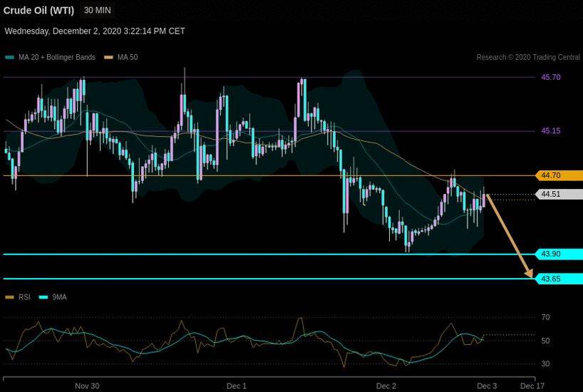Click the 9MA legend label
The width and height of the screenshot is (583, 392).
click(x=59, y=297)
